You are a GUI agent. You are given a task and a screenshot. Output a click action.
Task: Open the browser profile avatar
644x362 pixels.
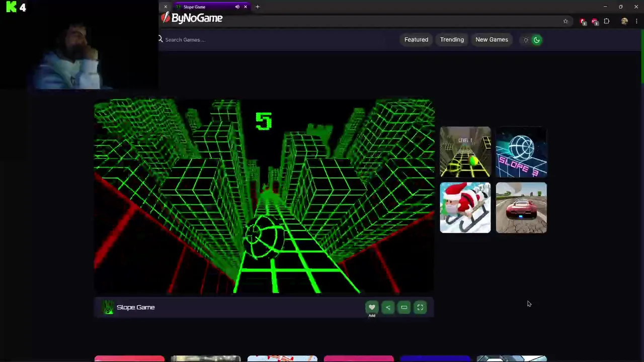(624, 21)
